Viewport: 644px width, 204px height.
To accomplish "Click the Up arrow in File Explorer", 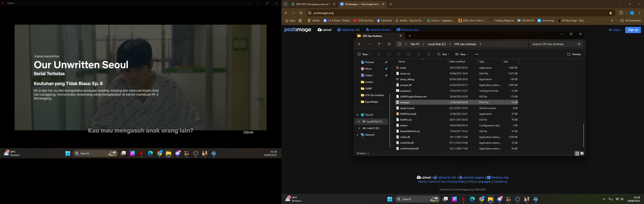I will tap(379, 44).
